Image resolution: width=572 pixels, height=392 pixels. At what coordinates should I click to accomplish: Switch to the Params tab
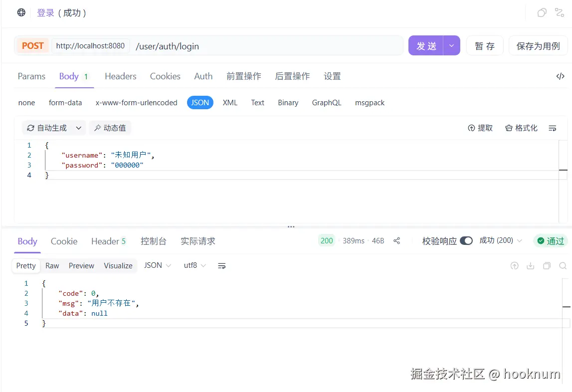coord(32,76)
